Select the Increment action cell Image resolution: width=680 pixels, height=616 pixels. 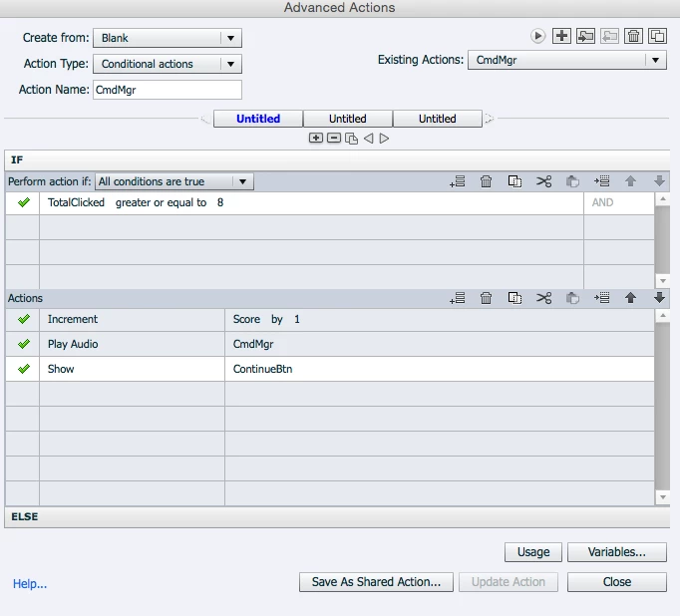click(x=132, y=320)
